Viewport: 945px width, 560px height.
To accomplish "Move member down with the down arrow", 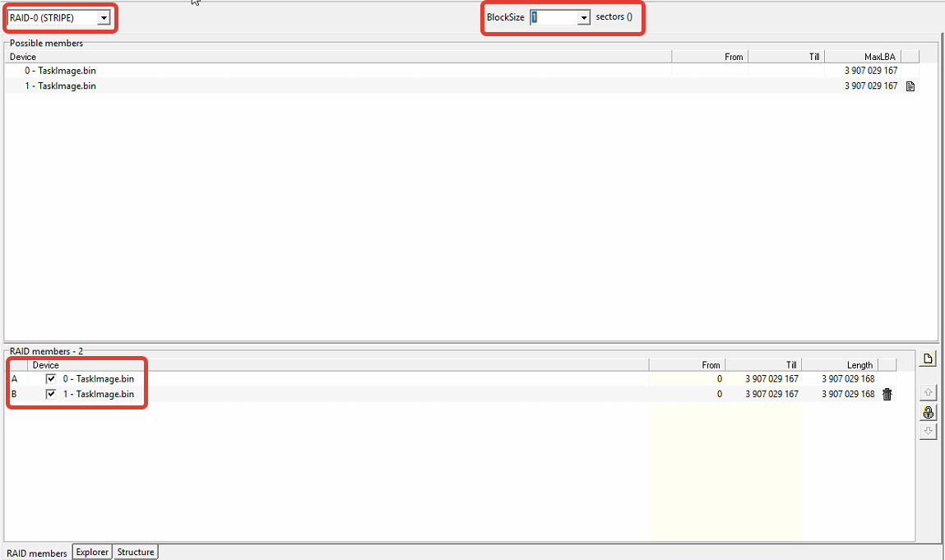I will pos(928,431).
